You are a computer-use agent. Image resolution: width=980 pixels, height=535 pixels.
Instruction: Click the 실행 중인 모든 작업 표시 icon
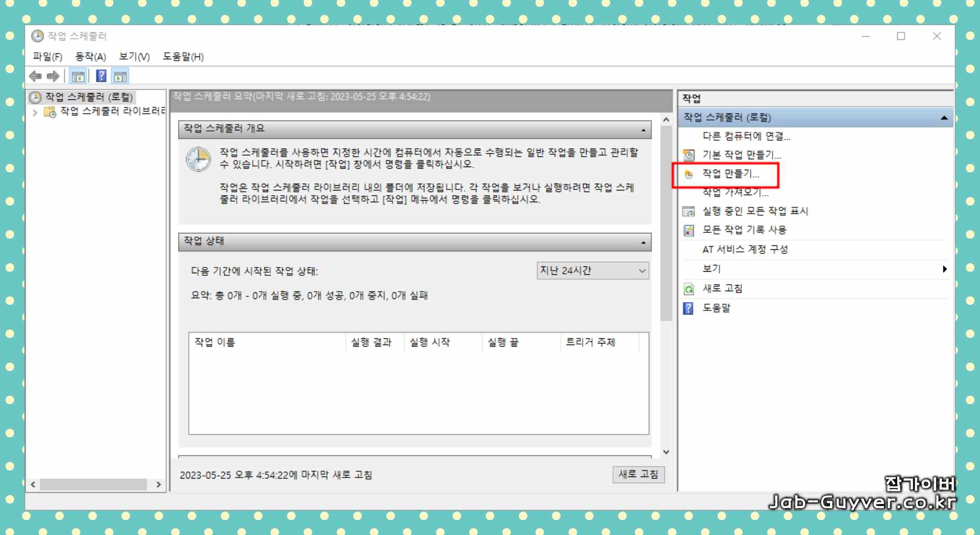688,211
